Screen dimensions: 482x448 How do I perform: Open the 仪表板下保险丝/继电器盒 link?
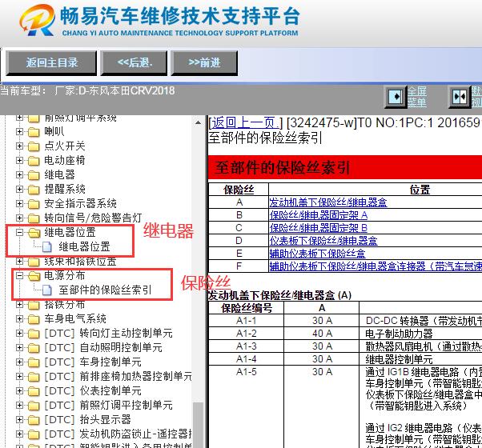point(323,241)
